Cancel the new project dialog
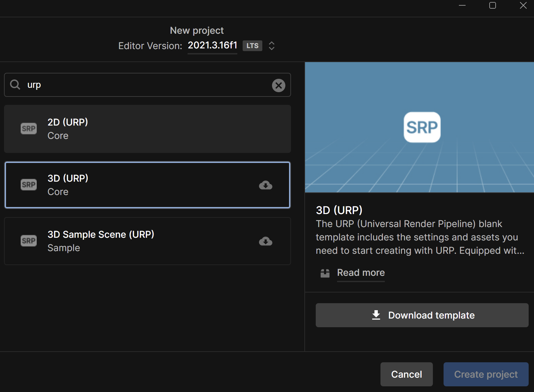Viewport: 534px width, 392px height. (406, 374)
